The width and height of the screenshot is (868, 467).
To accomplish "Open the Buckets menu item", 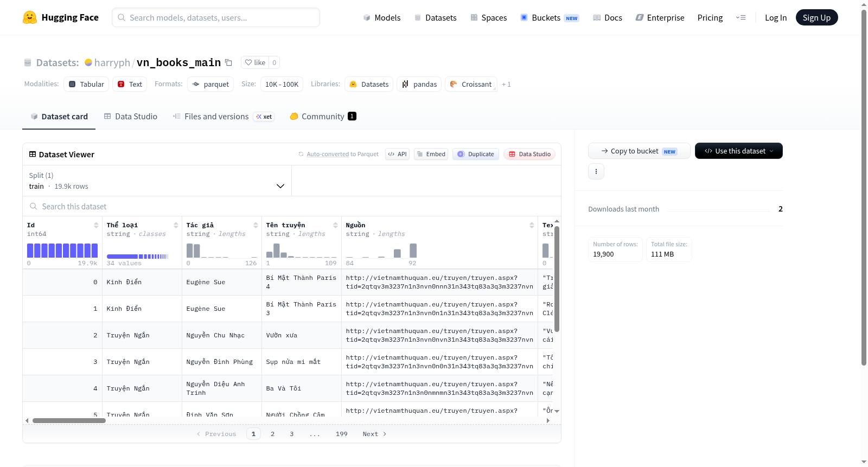I will click(x=550, y=18).
